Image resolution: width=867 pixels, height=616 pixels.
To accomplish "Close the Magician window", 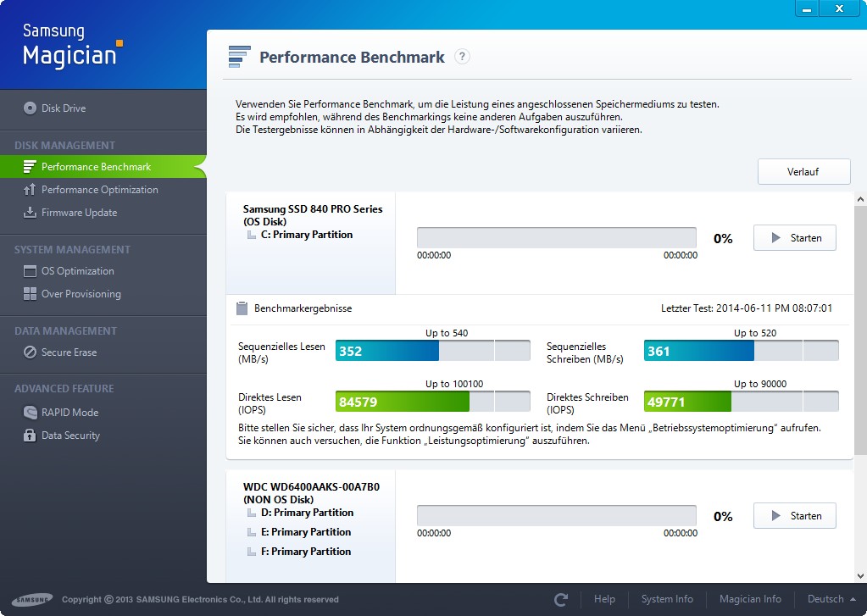I will coord(839,8).
